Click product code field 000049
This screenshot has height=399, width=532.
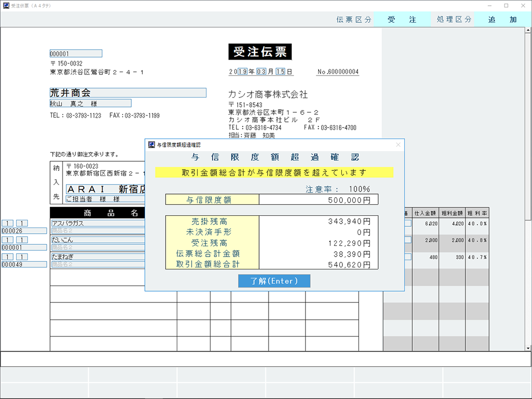[24, 265]
